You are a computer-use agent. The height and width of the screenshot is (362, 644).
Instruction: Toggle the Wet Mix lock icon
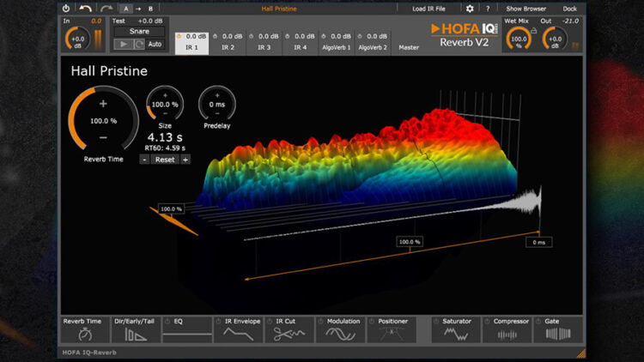(533, 30)
